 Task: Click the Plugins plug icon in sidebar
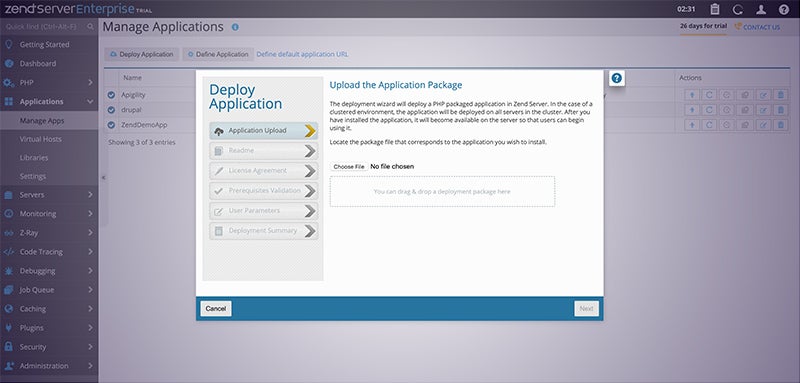click(x=9, y=328)
